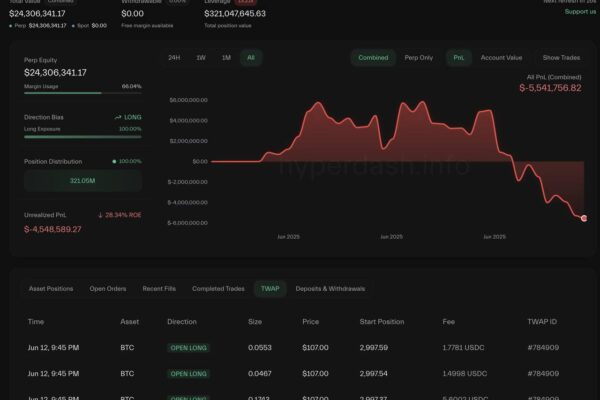Open the Open Orders tab
The height and width of the screenshot is (400, 600).
coord(108,289)
